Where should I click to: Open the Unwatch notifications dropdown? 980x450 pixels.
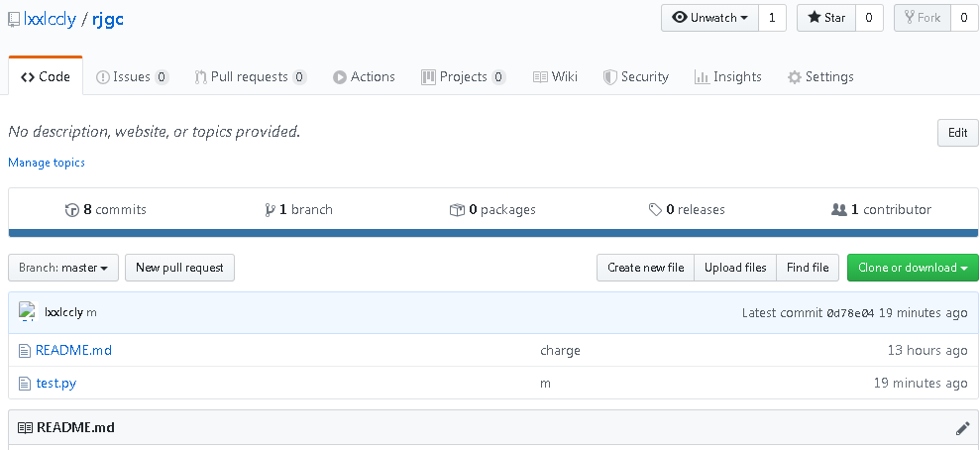[709, 18]
